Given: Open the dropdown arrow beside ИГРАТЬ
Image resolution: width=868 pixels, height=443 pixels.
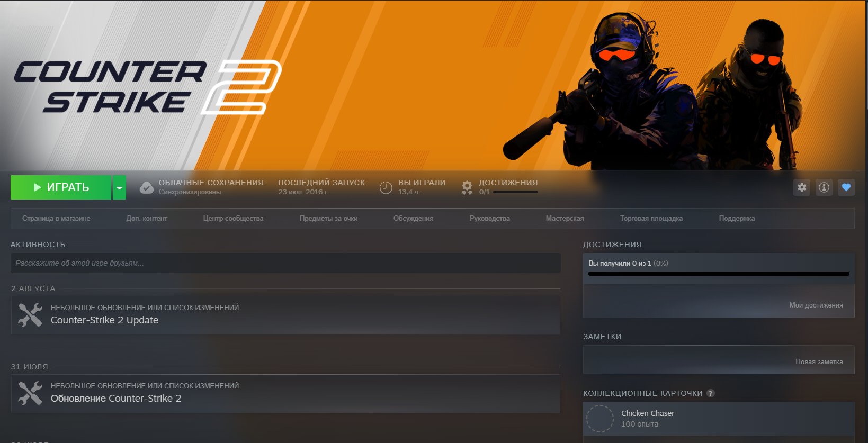Looking at the screenshot, I should [x=120, y=187].
